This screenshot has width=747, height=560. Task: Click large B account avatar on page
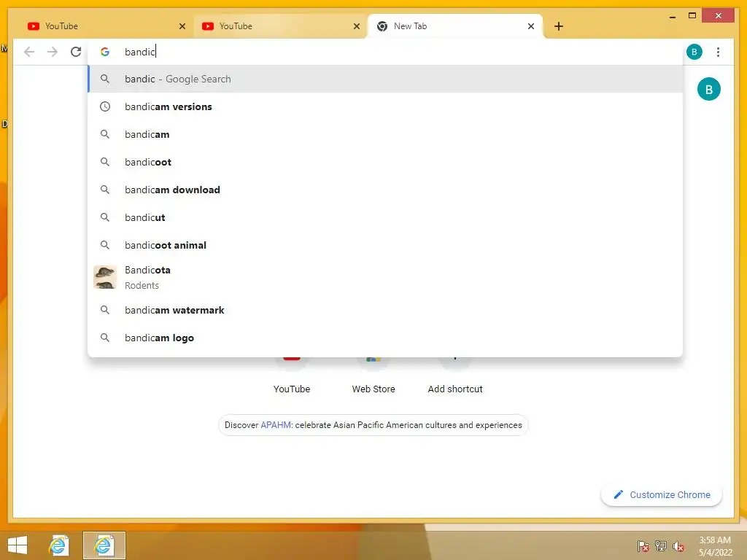click(x=708, y=89)
